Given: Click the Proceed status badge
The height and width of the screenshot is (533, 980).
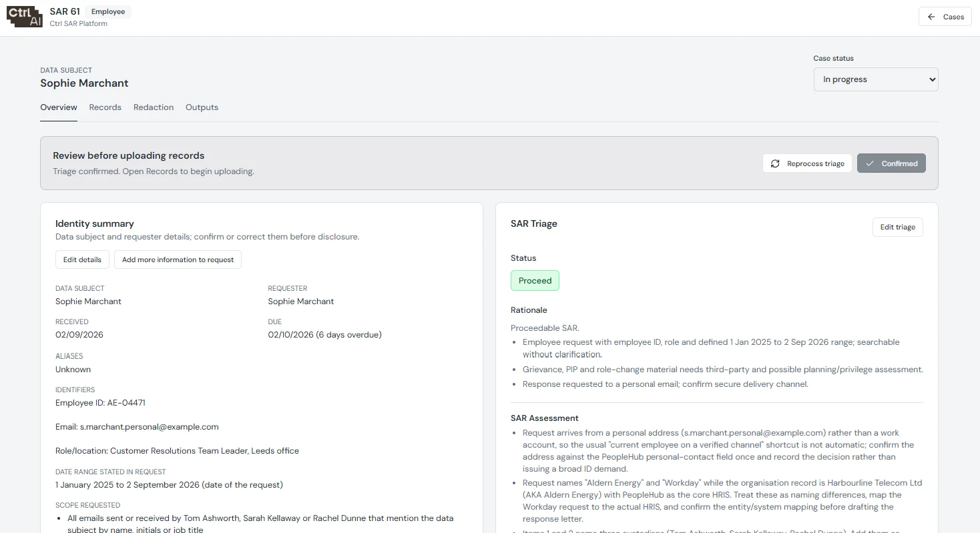Looking at the screenshot, I should pyautogui.click(x=535, y=281).
